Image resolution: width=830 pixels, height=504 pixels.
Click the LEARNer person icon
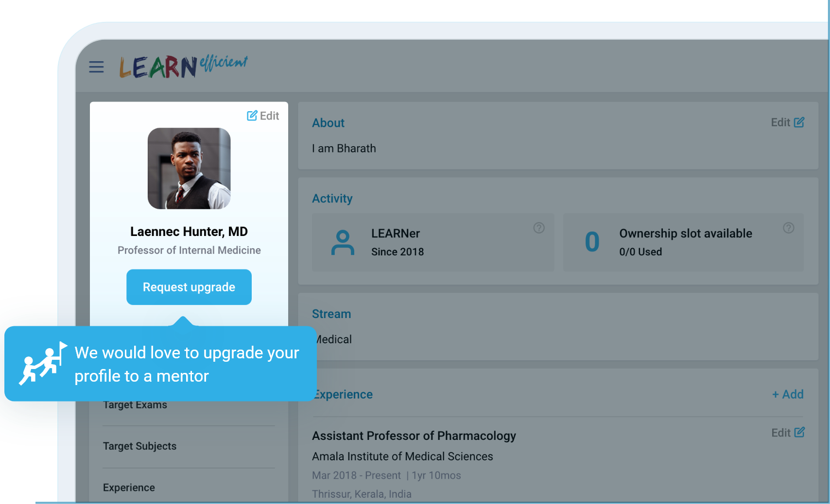(x=343, y=242)
